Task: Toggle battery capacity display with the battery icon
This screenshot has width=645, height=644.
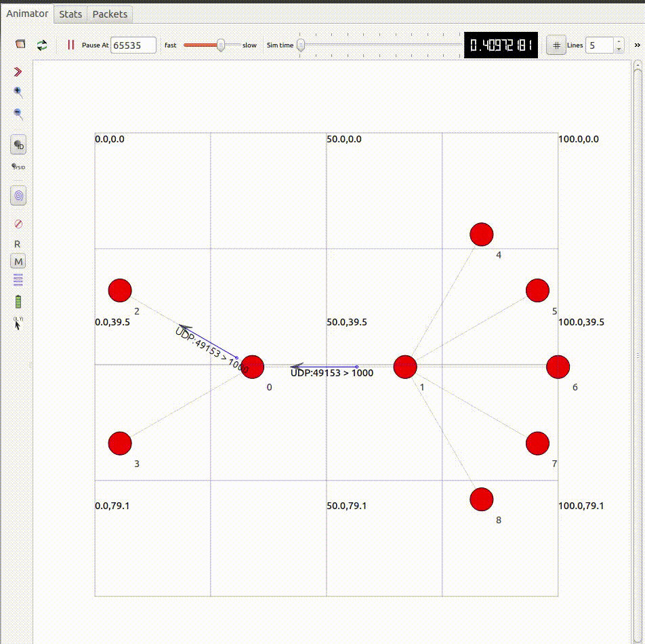Action: [x=18, y=300]
